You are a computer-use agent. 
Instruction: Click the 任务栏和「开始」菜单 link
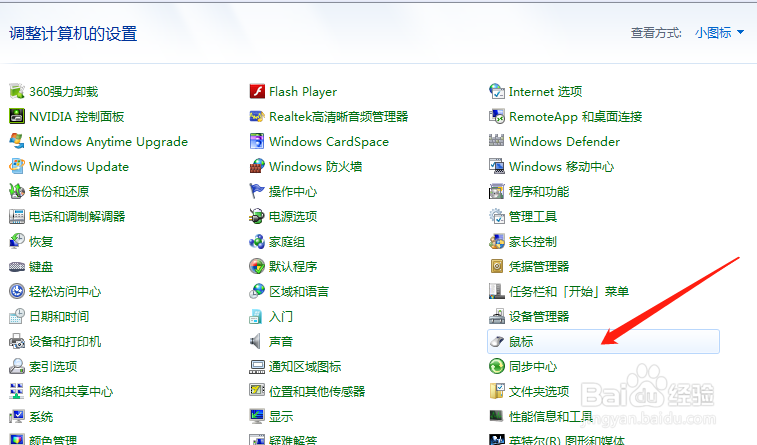[569, 292]
